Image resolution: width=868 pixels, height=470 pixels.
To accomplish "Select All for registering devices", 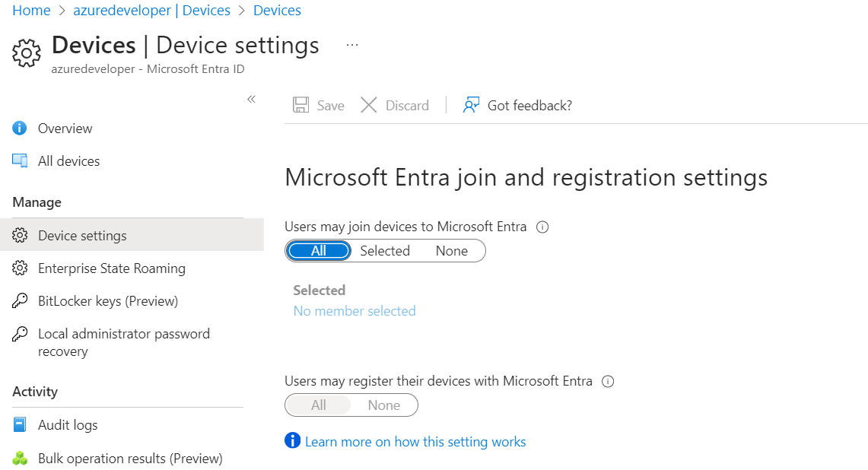I will [x=319, y=405].
